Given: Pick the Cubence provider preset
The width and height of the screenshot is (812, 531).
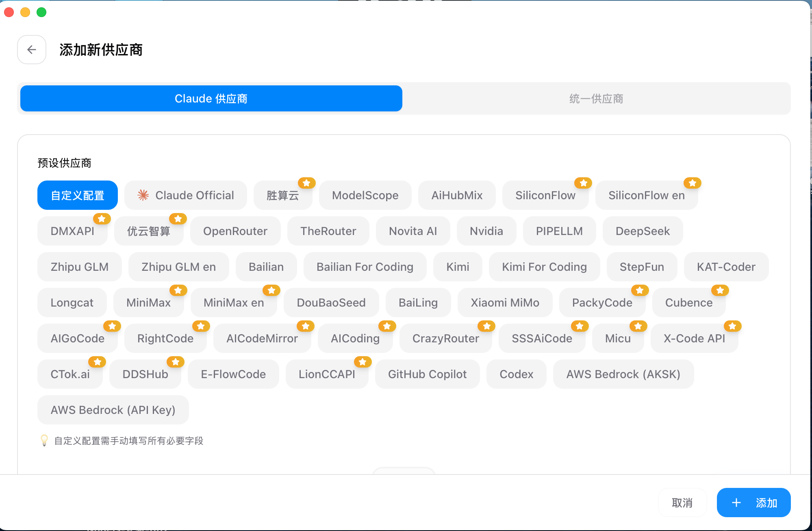Looking at the screenshot, I should coord(689,302).
